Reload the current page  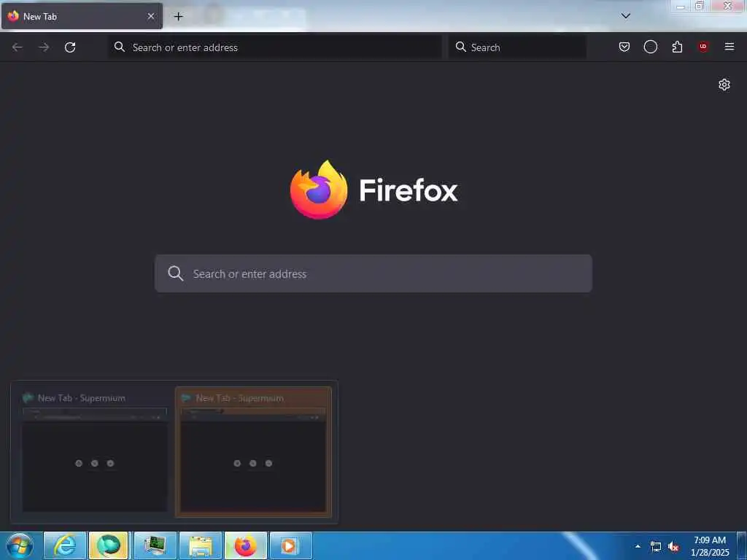[x=70, y=47]
